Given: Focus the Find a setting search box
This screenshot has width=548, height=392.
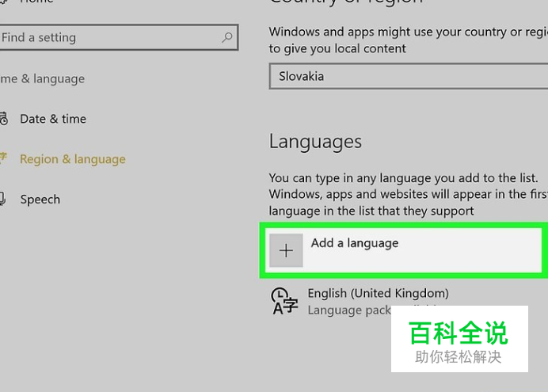Looking at the screenshot, I should [x=119, y=37].
